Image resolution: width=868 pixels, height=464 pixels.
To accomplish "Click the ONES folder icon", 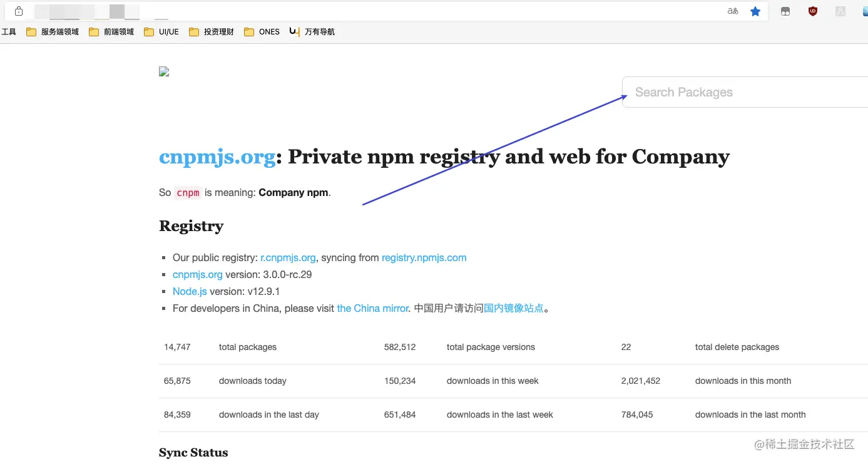I will (249, 32).
